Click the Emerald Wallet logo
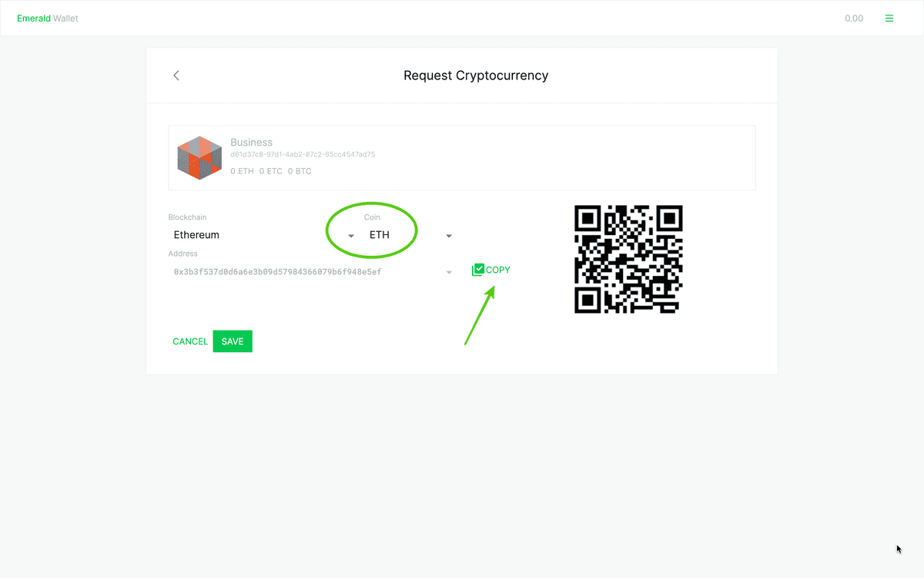This screenshot has width=924, height=578. (x=47, y=18)
